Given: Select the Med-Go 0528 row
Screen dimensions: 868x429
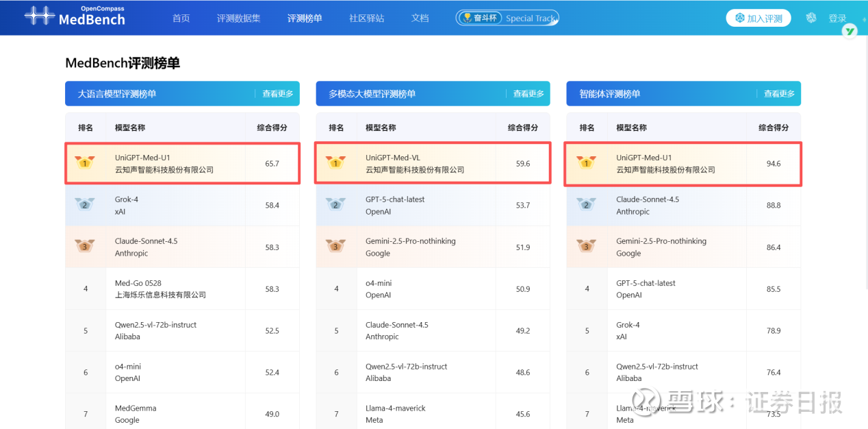Looking at the screenshot, I should point(182,289).
